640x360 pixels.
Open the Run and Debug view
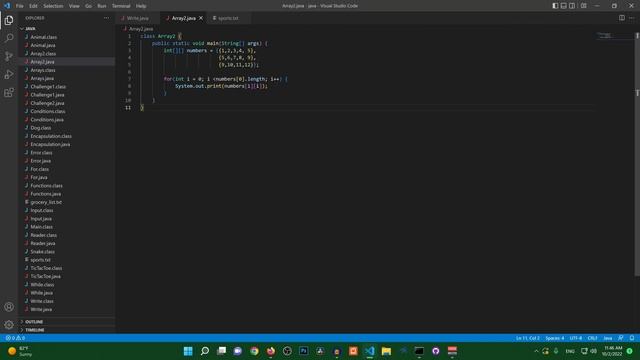[9, 74]
